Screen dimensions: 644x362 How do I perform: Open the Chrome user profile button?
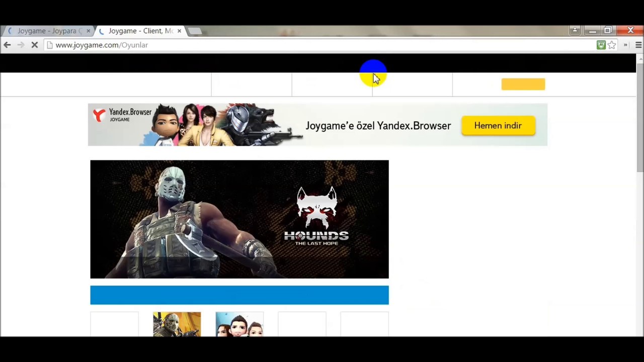pos(575,31)
